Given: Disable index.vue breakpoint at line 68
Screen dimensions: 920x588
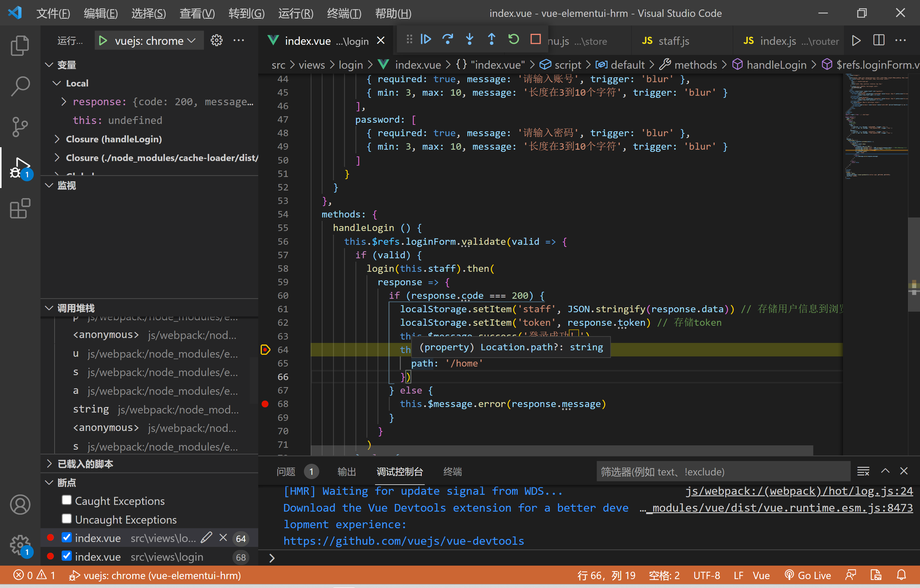Looking at the screenshot, I should pos(67,556).
